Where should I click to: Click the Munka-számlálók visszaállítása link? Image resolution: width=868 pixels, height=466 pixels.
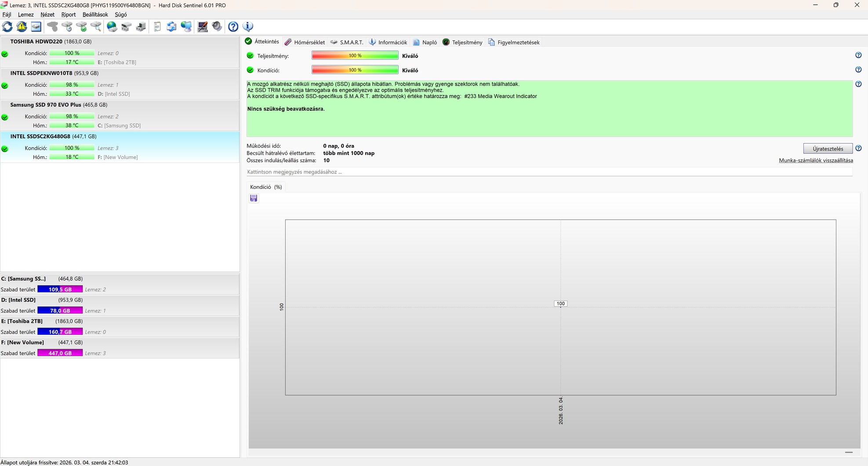(816, 160)
